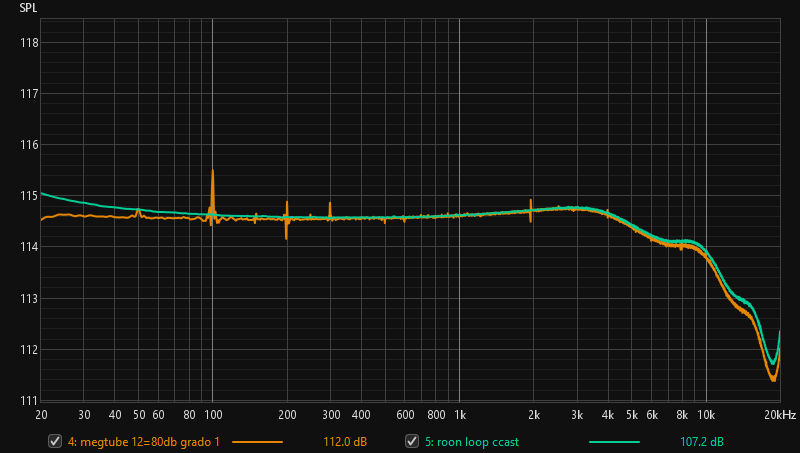Uncheck the megtube 12=80db grado 1 trace

pos(55,441)
